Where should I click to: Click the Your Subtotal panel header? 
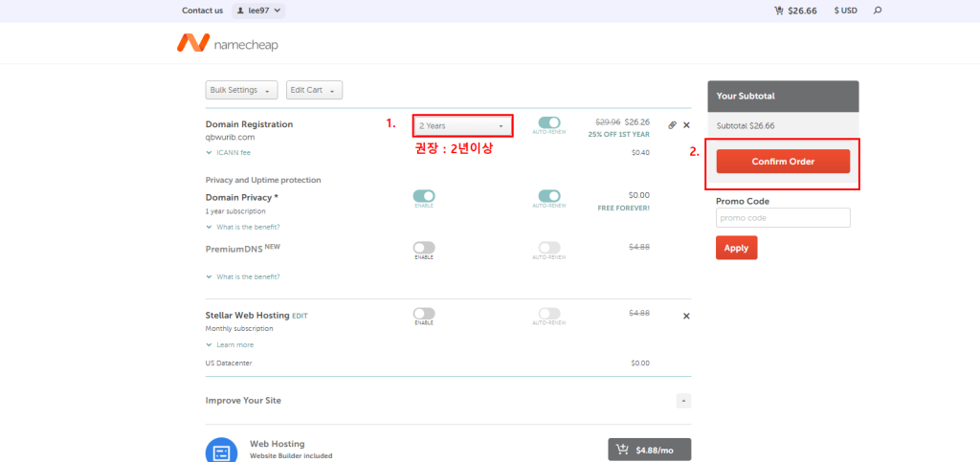coord(783,97)
